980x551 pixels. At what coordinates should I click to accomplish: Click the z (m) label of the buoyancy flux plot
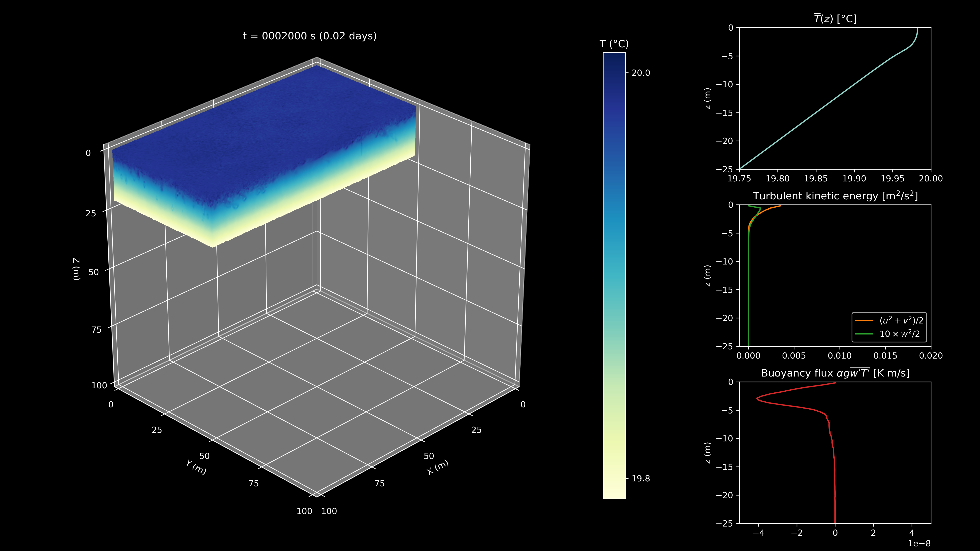tap(707, 452)
